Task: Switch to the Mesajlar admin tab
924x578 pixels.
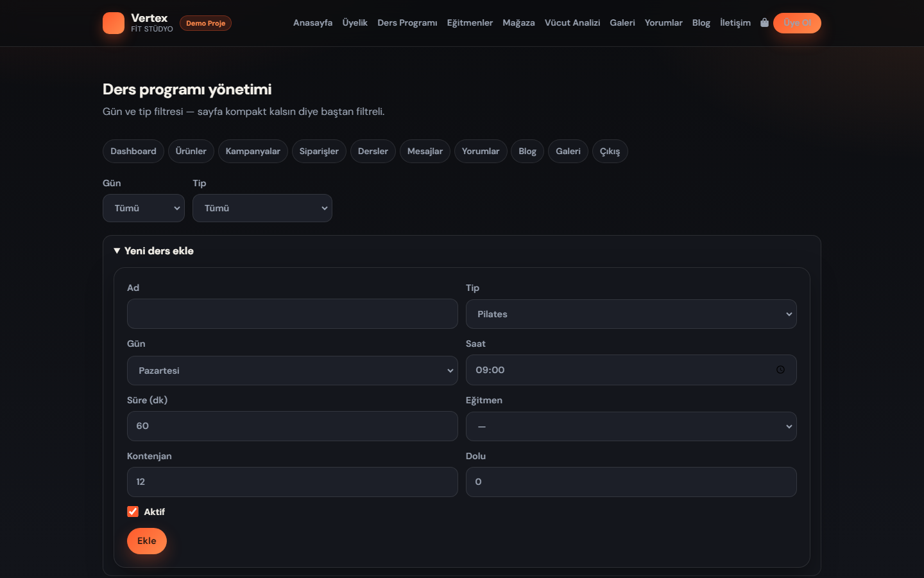Action: pos(425,152)
